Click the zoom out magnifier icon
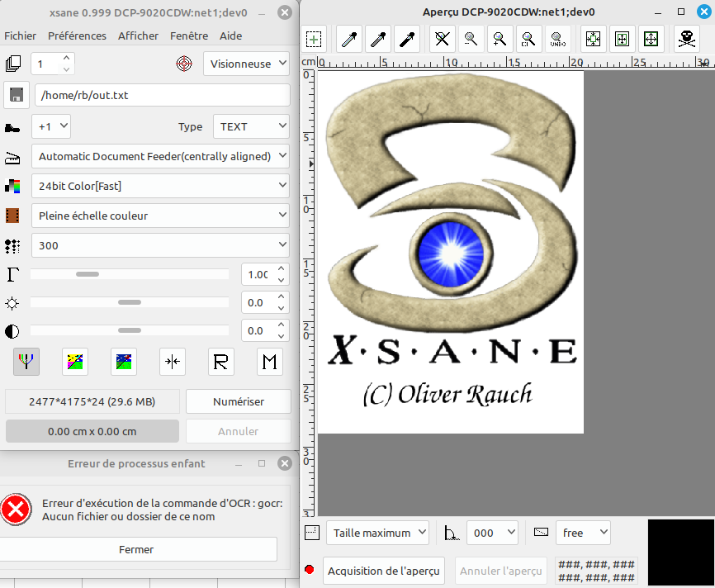Viewport: 715px width, 588px height. (x=471, y=40)
